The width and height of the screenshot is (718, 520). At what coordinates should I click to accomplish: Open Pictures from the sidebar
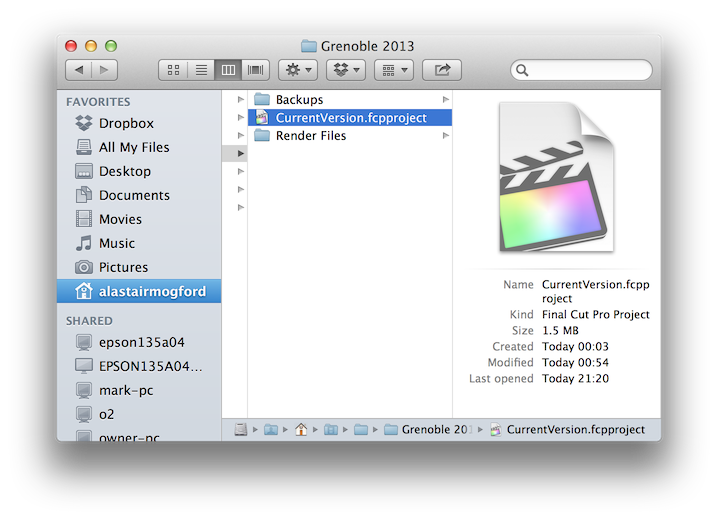pyautogui.click(x=139, y=267)
